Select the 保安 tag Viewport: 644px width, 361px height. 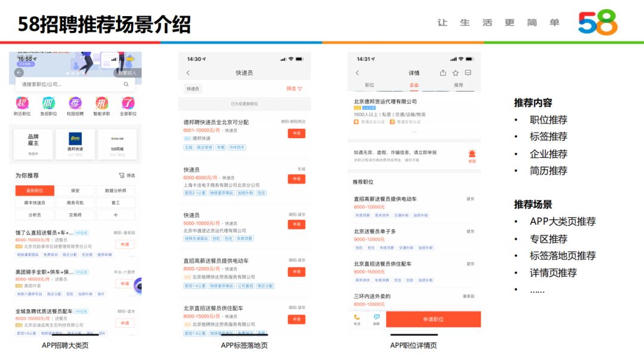(75, 191)
